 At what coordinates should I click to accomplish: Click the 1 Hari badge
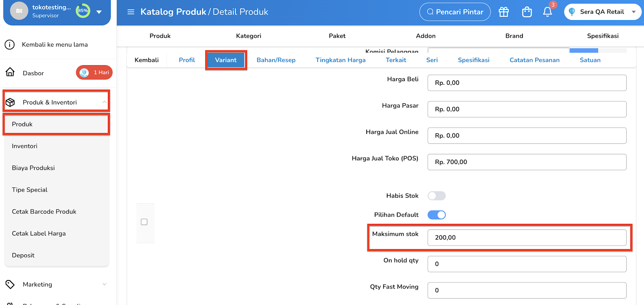pos(94,72)
